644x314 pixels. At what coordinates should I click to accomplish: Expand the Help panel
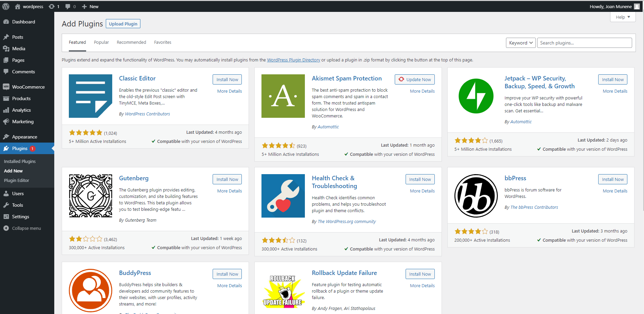(623, 17)
